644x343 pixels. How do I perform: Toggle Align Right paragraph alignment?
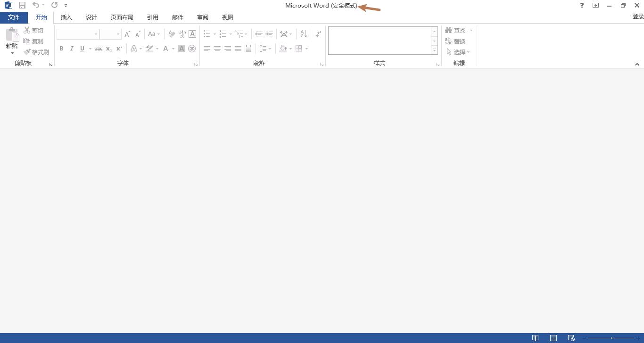228,49
